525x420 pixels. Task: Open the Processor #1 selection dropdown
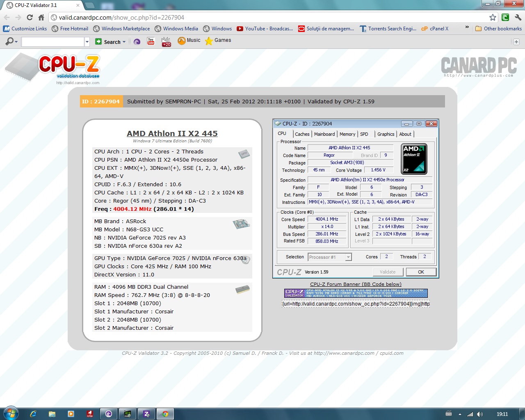coord(330,257)
